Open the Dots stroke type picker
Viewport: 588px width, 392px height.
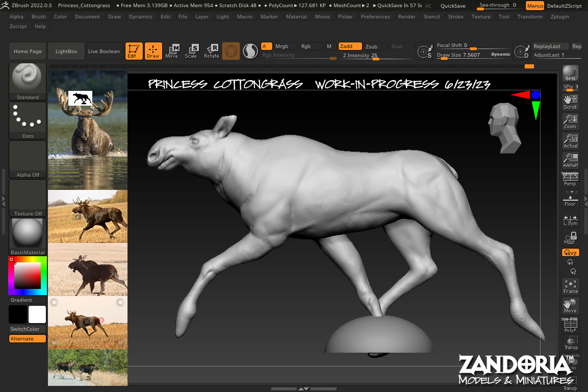click(x=28, y=121)
